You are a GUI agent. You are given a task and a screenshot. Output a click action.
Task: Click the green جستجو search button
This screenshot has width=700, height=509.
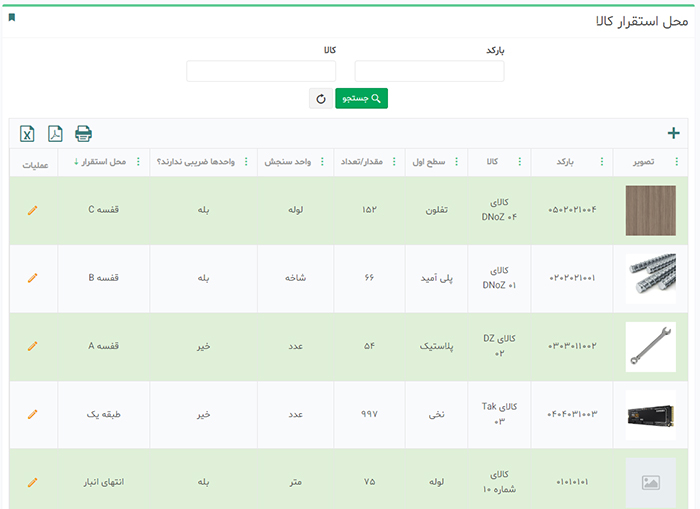(x=362, y=99)
